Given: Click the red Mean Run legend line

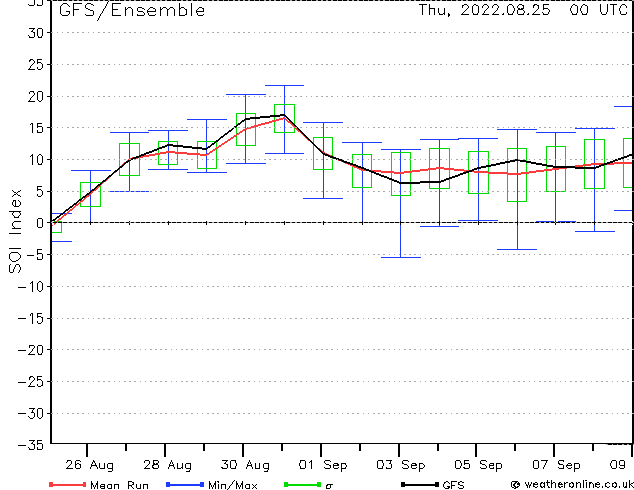Looking at the screenshot, I should tap(68, 484).
